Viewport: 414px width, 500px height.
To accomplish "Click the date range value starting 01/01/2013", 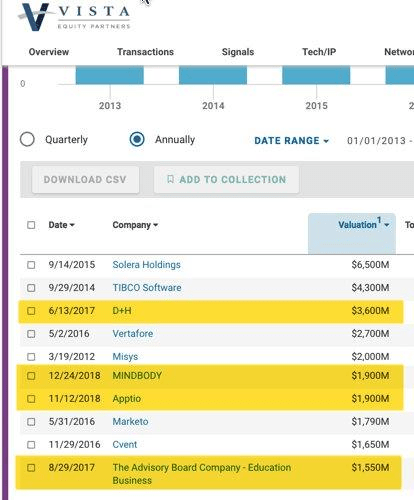I will [x=380, y=141].
